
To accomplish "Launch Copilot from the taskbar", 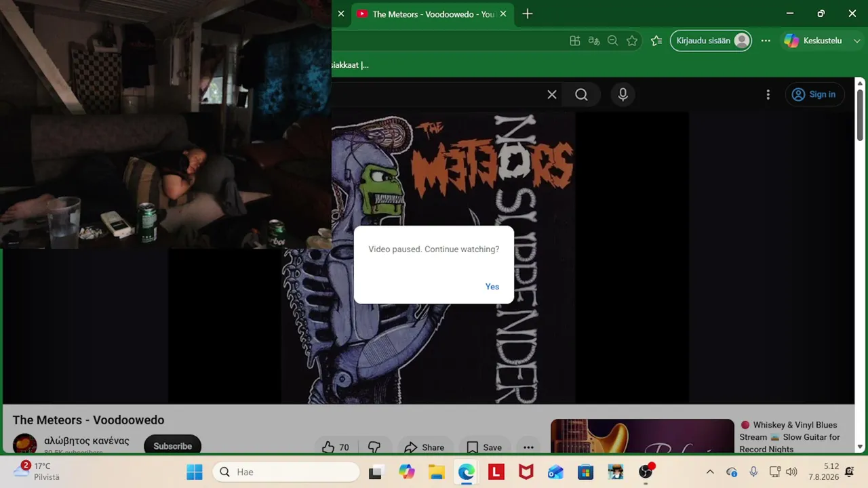I will 407,472.
